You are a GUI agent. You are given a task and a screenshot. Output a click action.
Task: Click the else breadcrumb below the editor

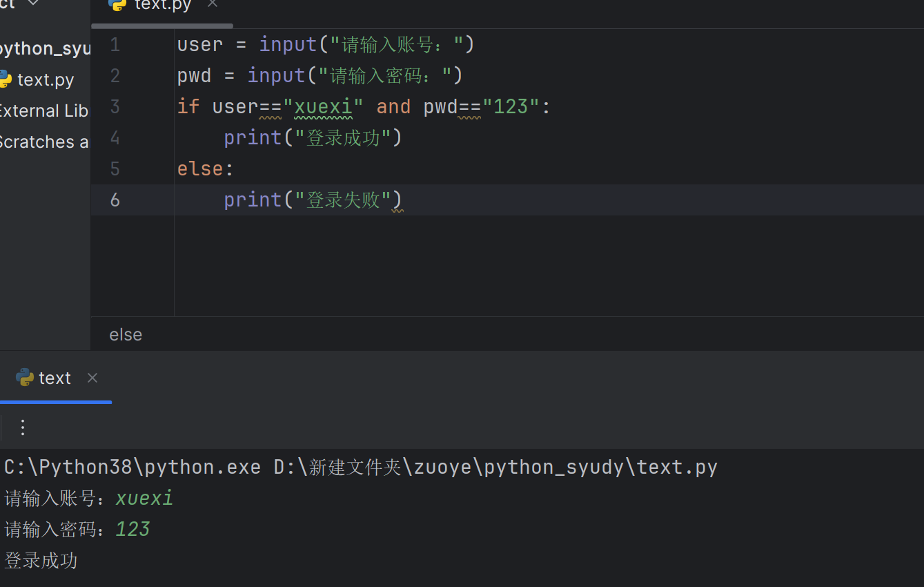126,334
